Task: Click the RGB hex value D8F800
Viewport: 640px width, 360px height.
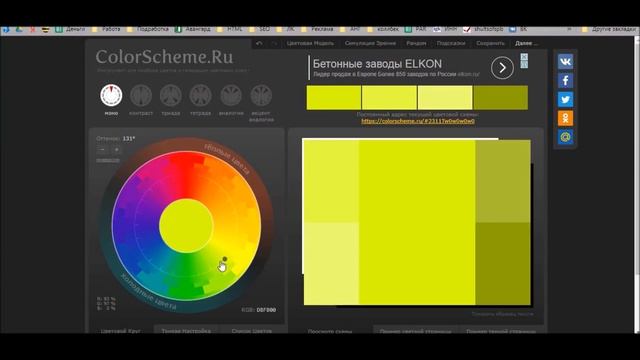Action: (266, 310)
